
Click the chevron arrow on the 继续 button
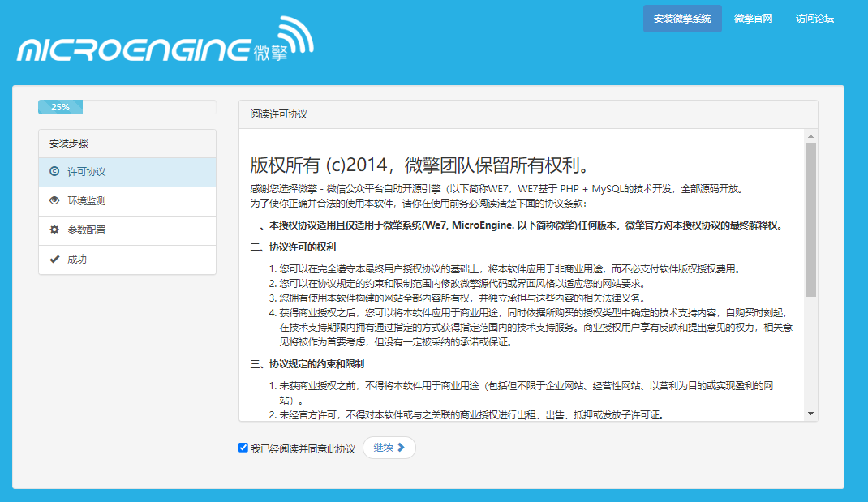pyautogui.click(x=401, y=448)
